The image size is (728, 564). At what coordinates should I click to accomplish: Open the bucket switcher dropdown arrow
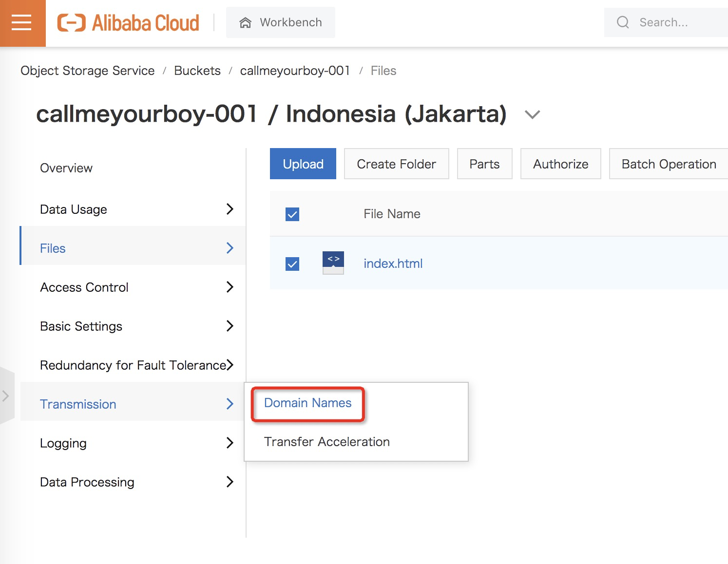click(x=532, y=114)
